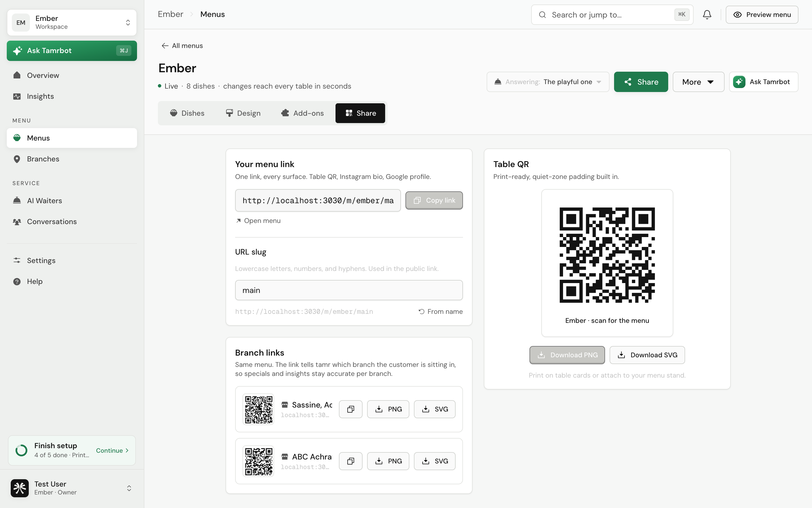Open Overview in the sidebar

pyautogui.click(x=72, y=75)
